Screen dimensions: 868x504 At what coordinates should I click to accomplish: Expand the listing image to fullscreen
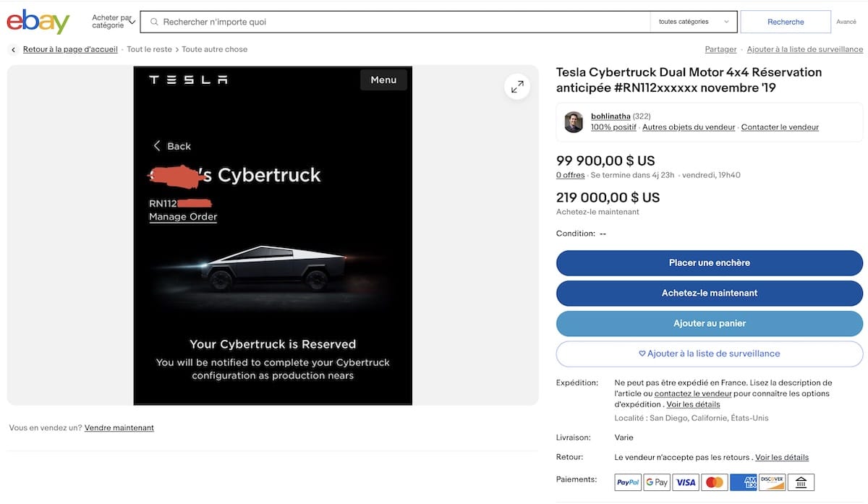coord(517,87)
